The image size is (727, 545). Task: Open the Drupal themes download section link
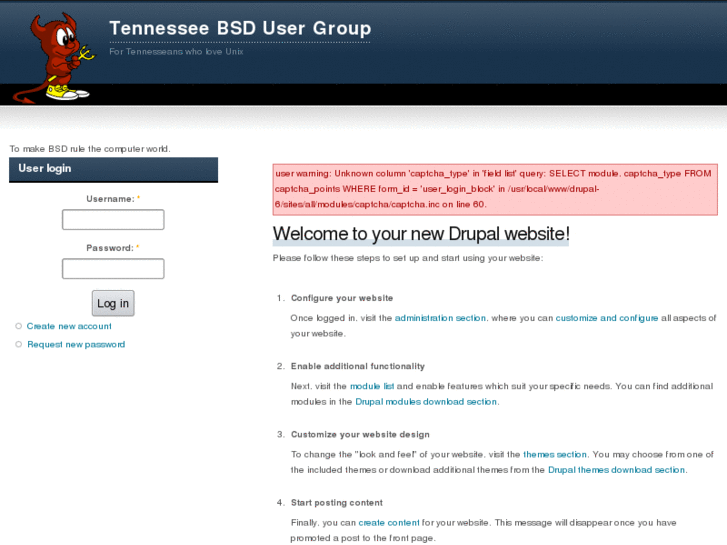pyautogui.click(x=617, y=470)
